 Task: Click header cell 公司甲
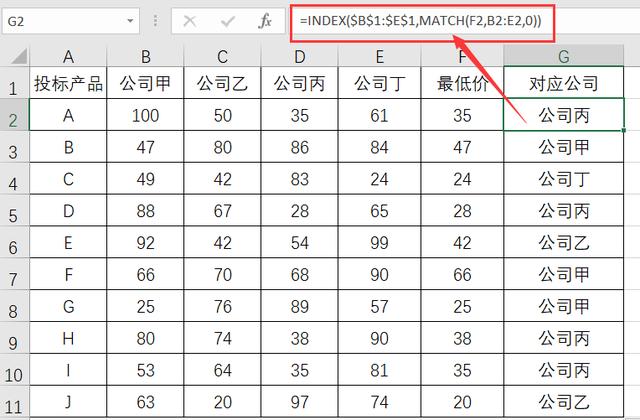coord(145,83)
